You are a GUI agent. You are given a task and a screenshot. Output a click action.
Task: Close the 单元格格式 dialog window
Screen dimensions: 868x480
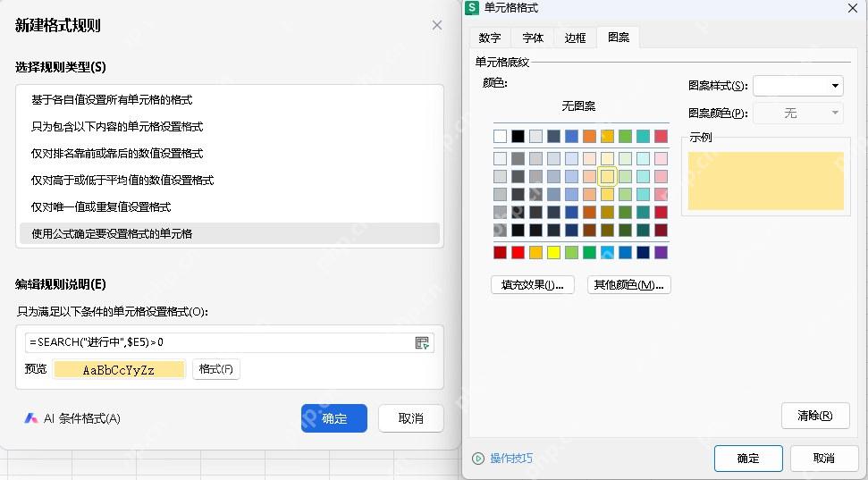853,8
